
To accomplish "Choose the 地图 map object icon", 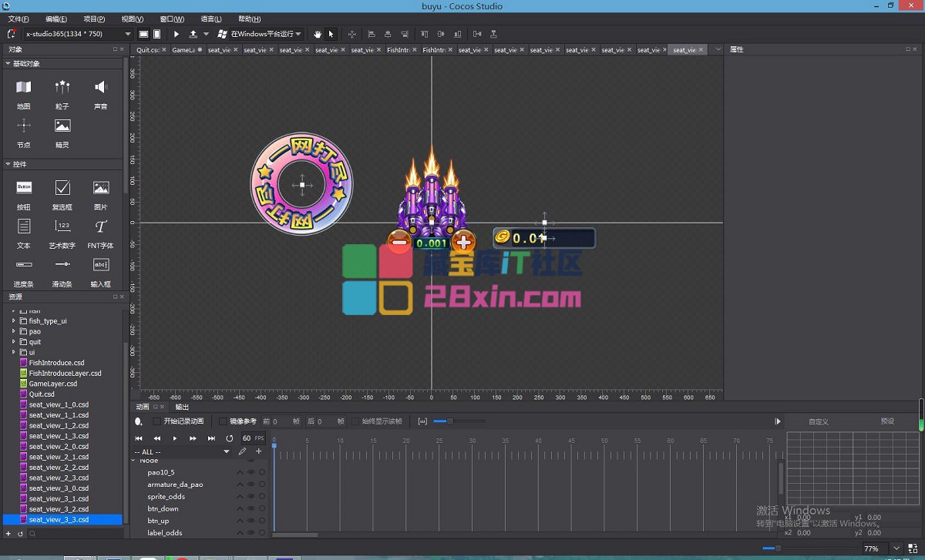I will point(24,87).
